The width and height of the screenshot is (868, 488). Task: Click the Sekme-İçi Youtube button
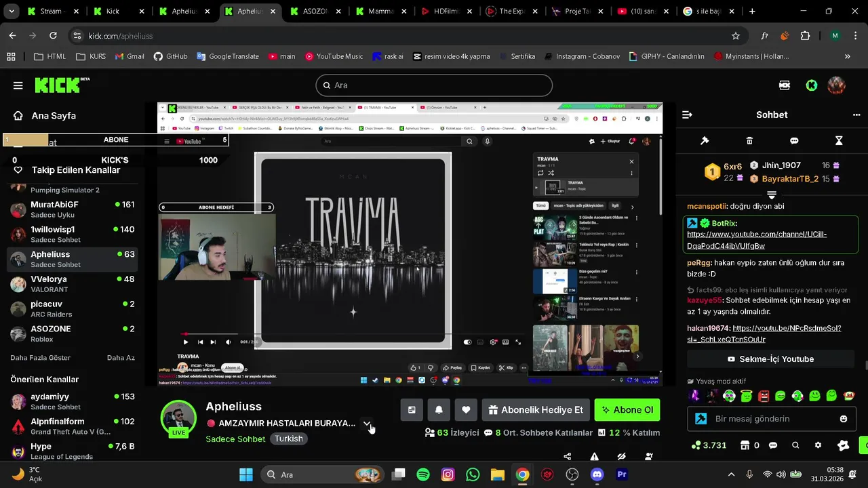770,359
